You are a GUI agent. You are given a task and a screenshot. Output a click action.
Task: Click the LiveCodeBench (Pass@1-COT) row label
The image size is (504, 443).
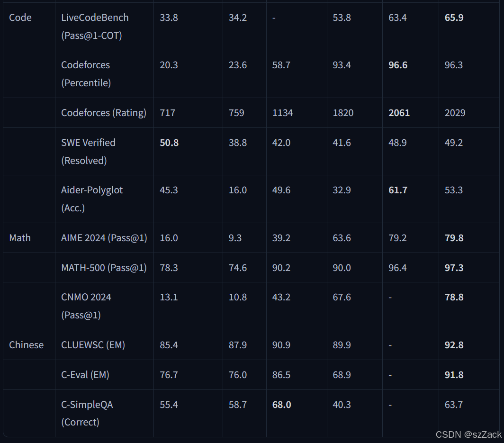[95, 27]
